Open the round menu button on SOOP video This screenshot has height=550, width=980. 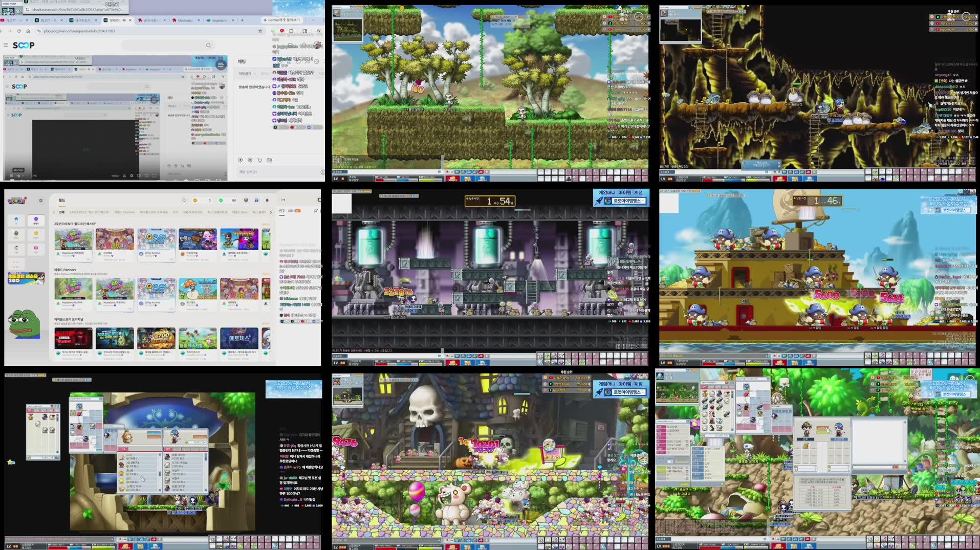tap(221, 65)
